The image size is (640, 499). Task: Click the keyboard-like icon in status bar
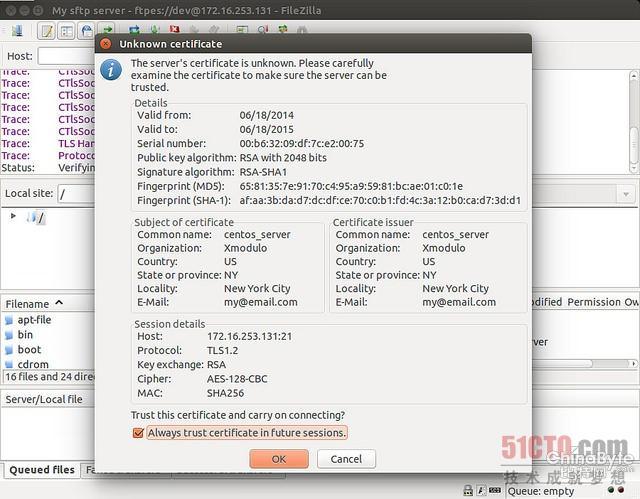pos(495,490)
